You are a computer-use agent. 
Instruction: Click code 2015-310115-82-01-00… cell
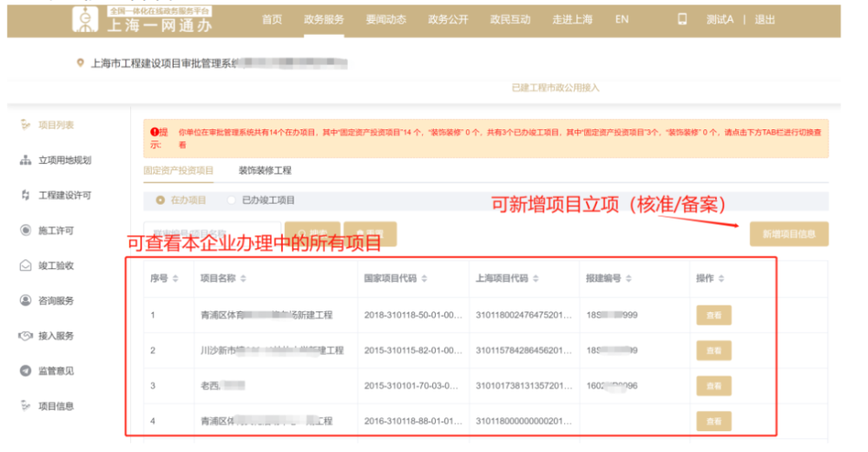click(413, 350)
